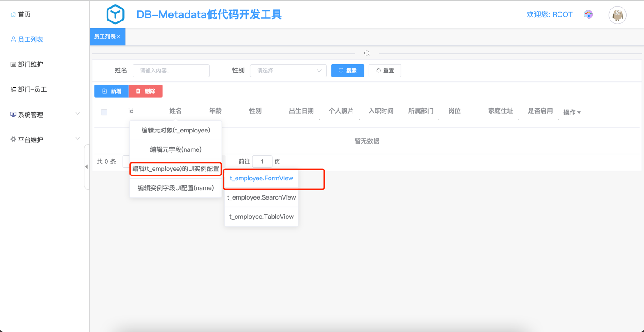Go to 首页 home in sidebar
The image size is (644, 332).
[24, 14]
